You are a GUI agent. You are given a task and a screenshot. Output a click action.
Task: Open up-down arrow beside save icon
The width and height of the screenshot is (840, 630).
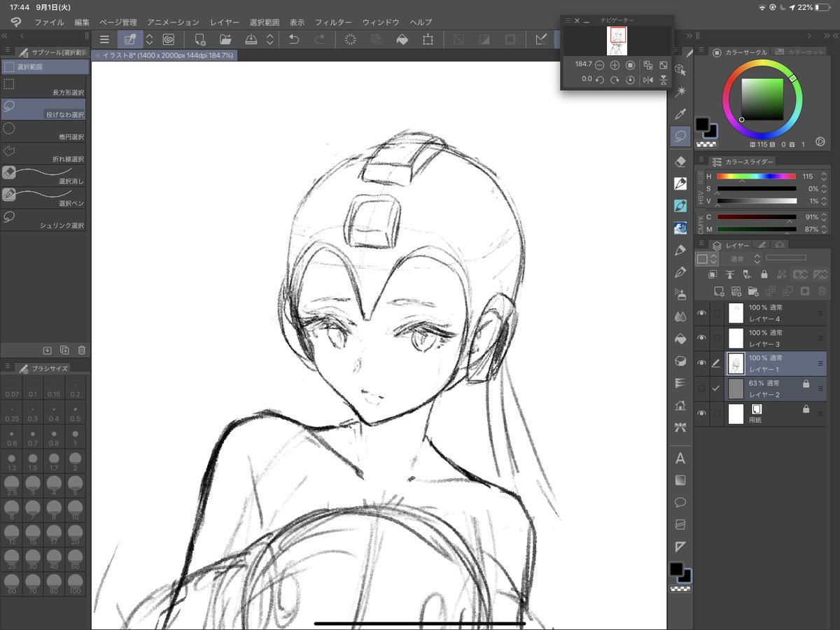point(270,40)
